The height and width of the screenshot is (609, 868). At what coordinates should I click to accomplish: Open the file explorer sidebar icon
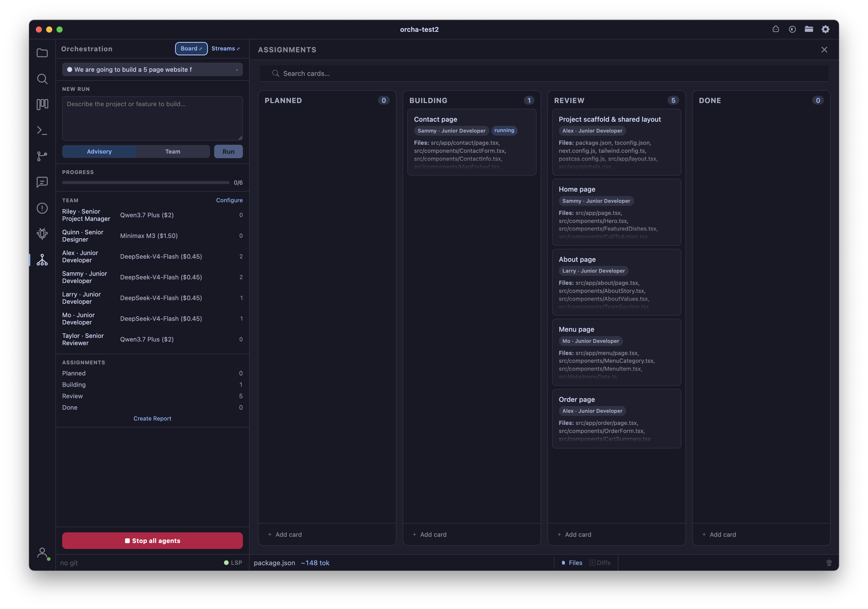point(42,53)
